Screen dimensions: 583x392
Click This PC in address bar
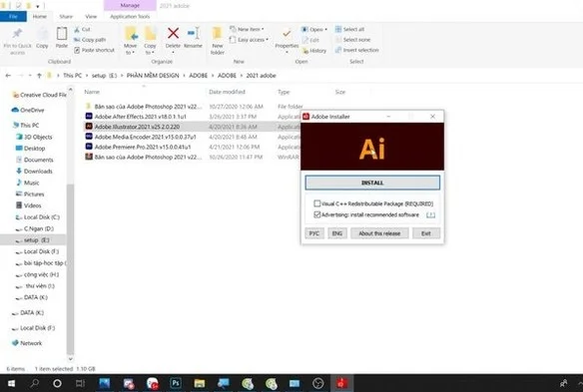(x=72, y=76)
